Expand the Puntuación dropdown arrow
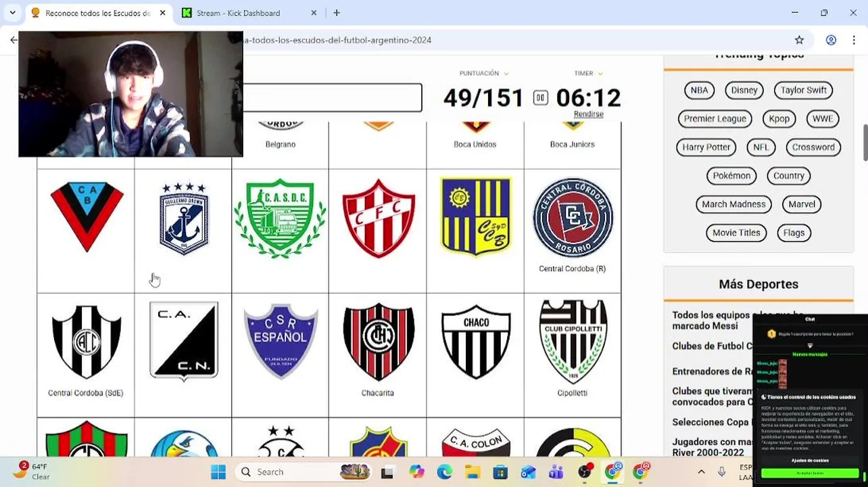 (x=506, y=74)
